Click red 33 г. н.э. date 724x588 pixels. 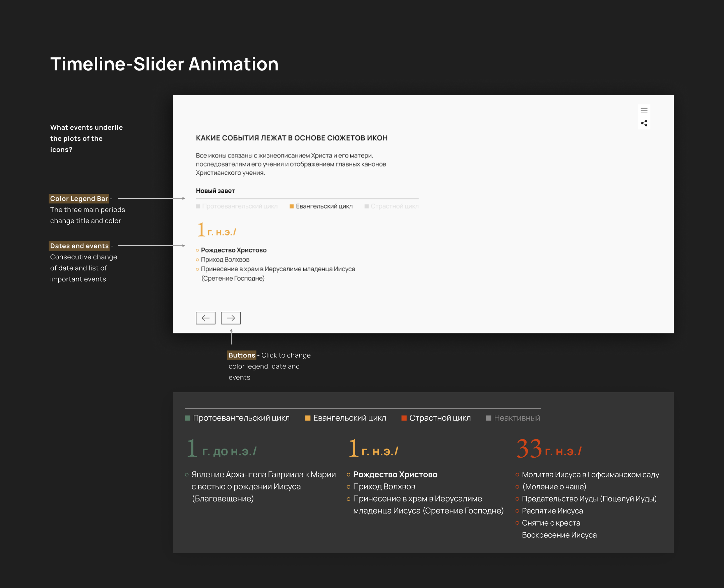tap(549, 449)
